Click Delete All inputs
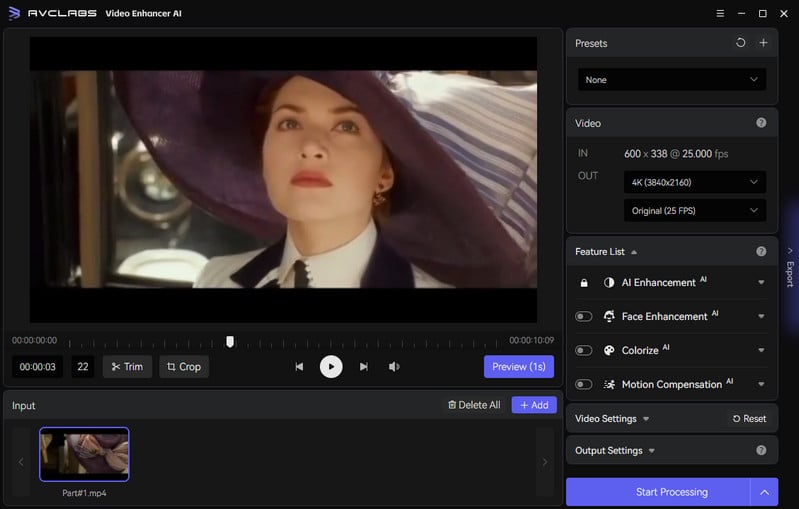 [x=474, y=405]
